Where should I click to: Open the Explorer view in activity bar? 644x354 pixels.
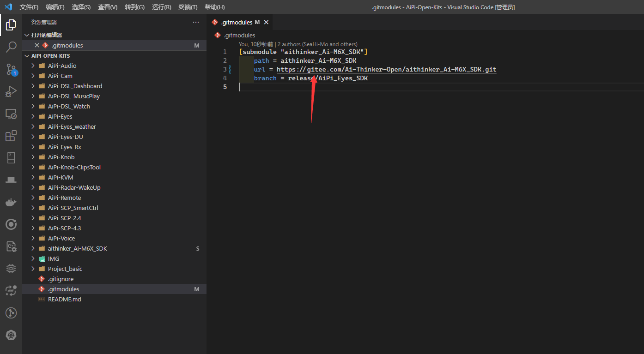[11, 25]
